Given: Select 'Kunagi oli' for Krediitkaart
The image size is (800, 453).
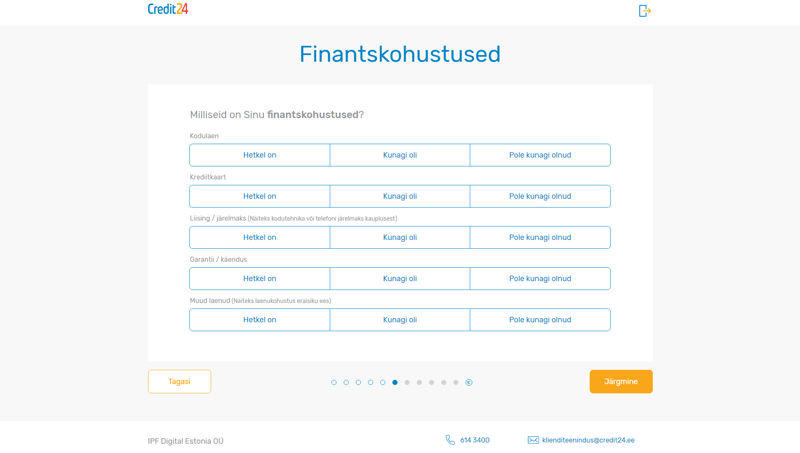Looking at the screenshot, I should coord(400,196).
